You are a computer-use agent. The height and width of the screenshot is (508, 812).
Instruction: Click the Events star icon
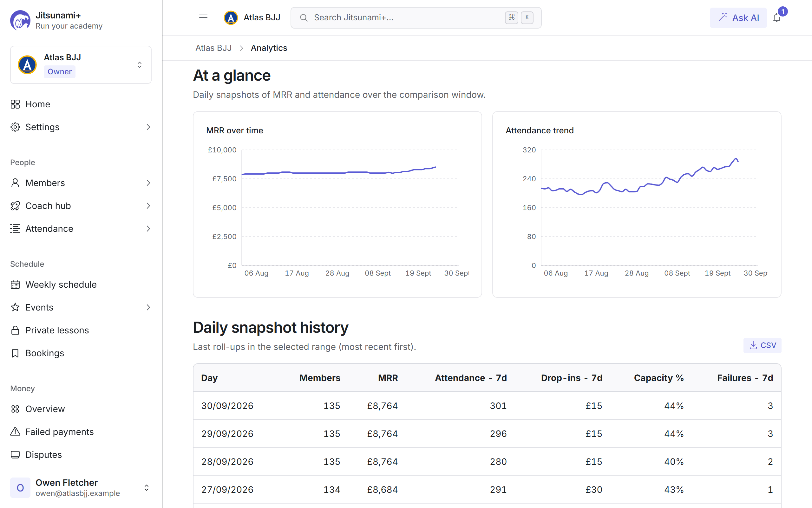15,307
